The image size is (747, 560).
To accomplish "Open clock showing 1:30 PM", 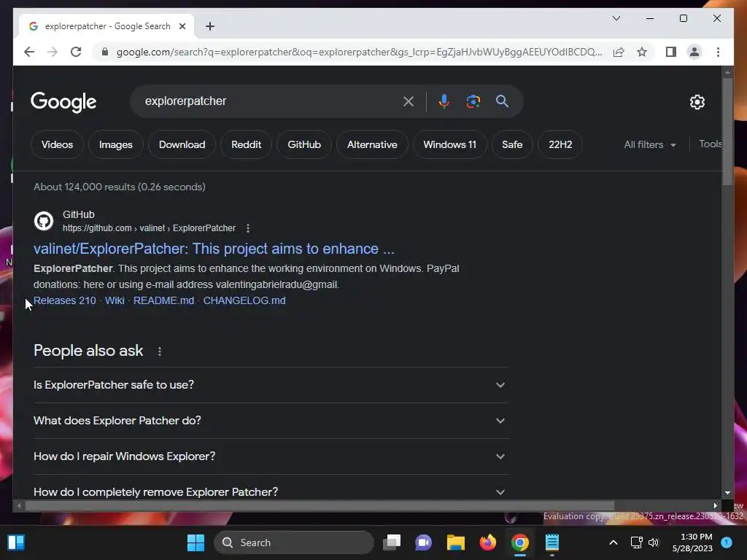I will click(x=692, y=542).
